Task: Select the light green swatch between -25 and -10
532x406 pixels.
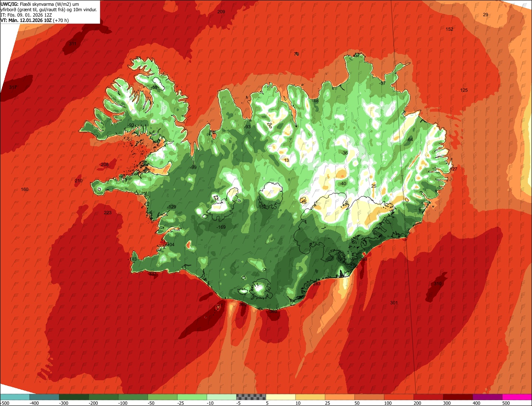Action: pos(192,396)
